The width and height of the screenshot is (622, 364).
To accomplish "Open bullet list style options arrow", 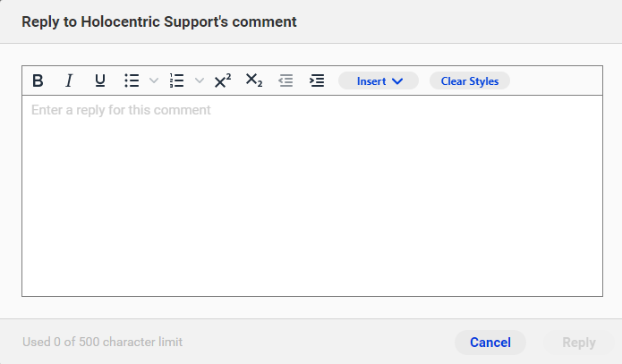I will (154, 80).
